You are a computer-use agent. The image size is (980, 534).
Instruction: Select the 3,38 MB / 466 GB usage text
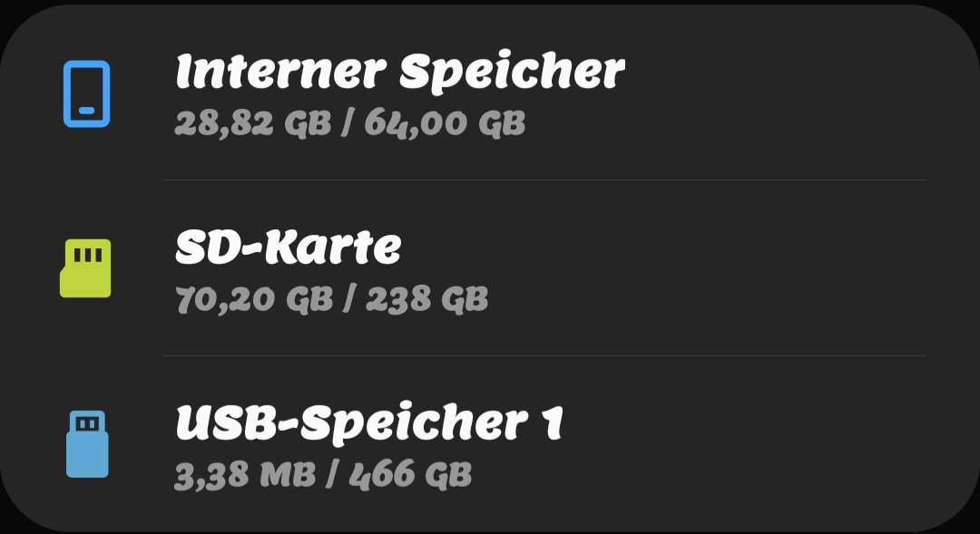[323, 475]
